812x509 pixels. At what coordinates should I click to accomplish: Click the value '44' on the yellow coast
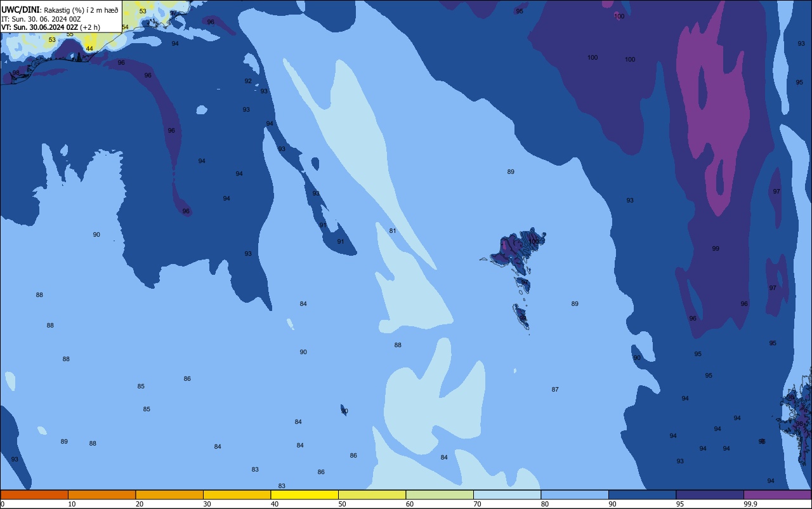coord(89,49)
